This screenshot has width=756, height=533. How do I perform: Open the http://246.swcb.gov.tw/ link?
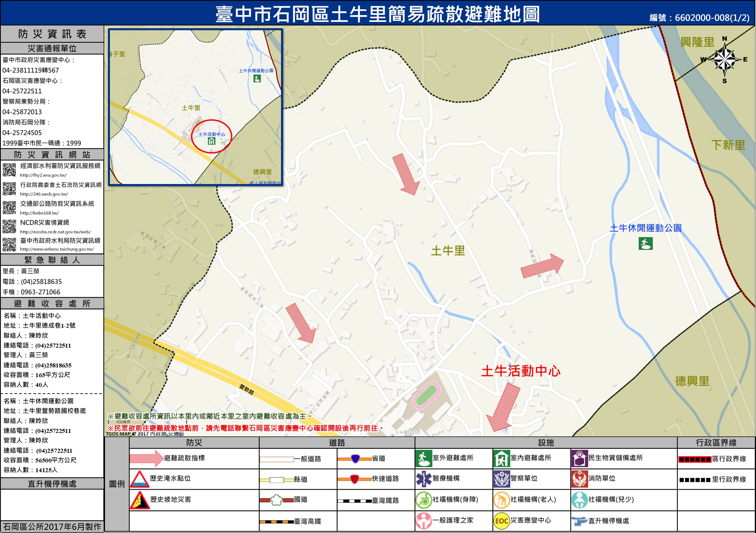[44, 194]
